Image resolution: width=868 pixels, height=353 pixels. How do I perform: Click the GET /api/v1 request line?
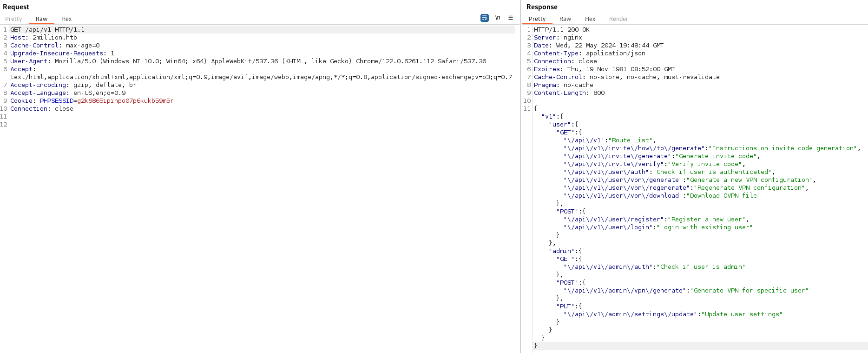[47, 30]
